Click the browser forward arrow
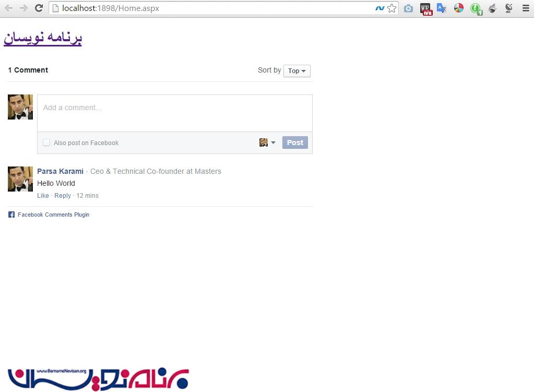This screenshot has height=392, width=534. 23,8
